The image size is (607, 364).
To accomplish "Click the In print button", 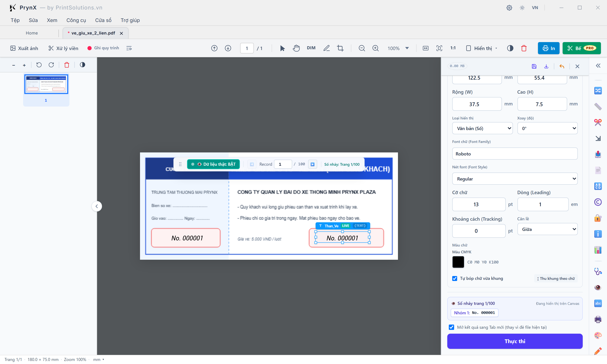I will [x=548, y=48].
